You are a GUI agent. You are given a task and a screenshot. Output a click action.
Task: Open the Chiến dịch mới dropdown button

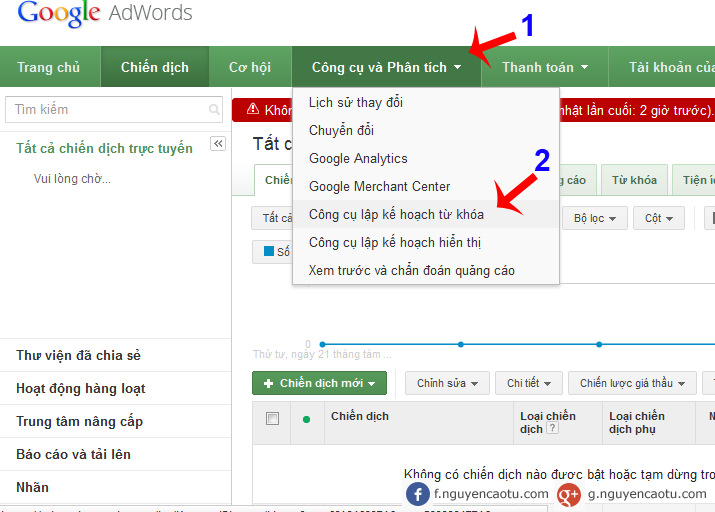coord(319,383)
